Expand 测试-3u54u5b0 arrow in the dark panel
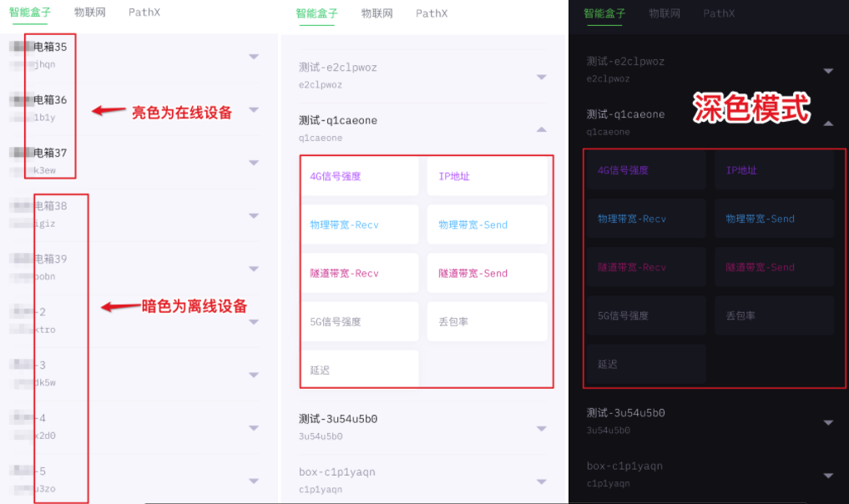The image size is (849, 504). tap(827, 422)
